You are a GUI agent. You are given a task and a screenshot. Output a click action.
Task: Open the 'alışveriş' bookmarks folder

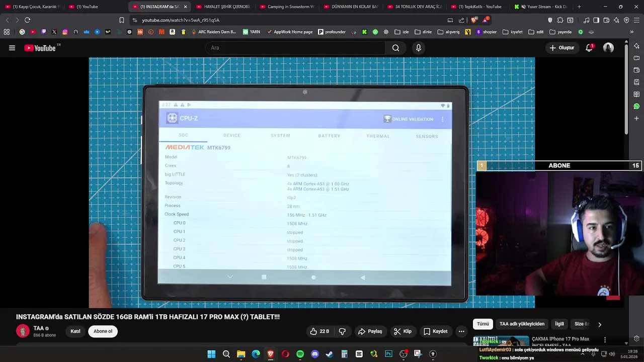tap(448, 32)
